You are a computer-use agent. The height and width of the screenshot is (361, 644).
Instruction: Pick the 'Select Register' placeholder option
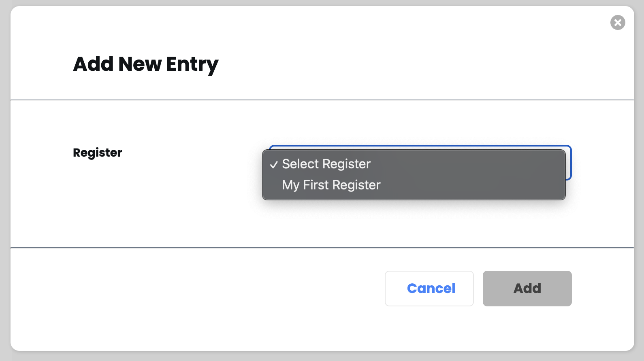point(326,164)
